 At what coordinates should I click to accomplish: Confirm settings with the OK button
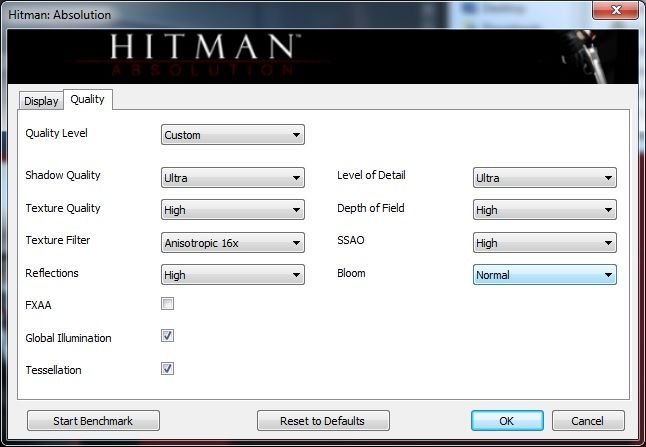[507, 421]
